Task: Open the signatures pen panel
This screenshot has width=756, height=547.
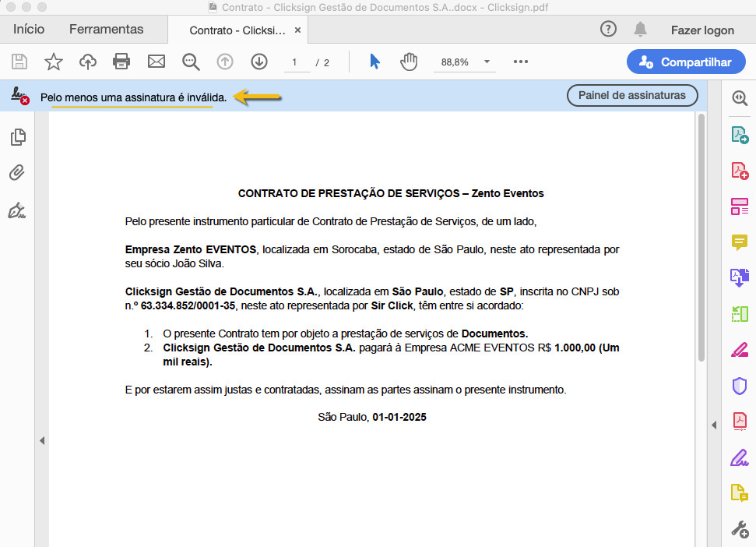Action: (x=17, y=211)
